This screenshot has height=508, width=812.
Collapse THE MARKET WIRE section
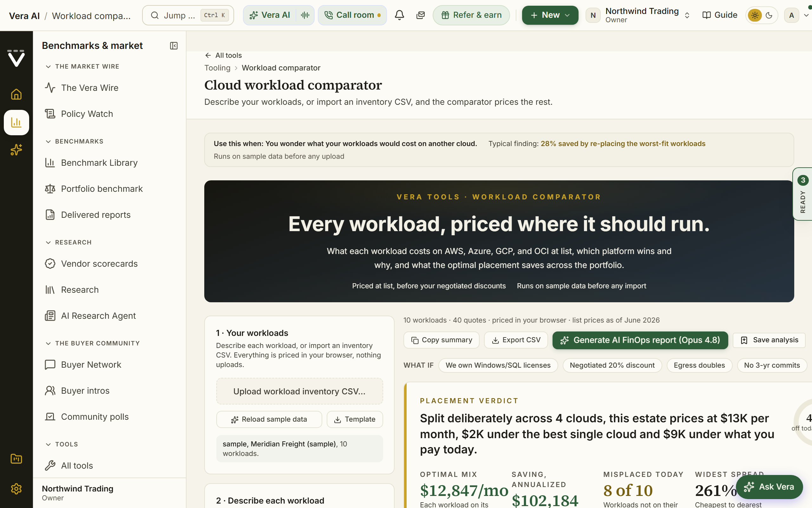click(x=82, y=67)
